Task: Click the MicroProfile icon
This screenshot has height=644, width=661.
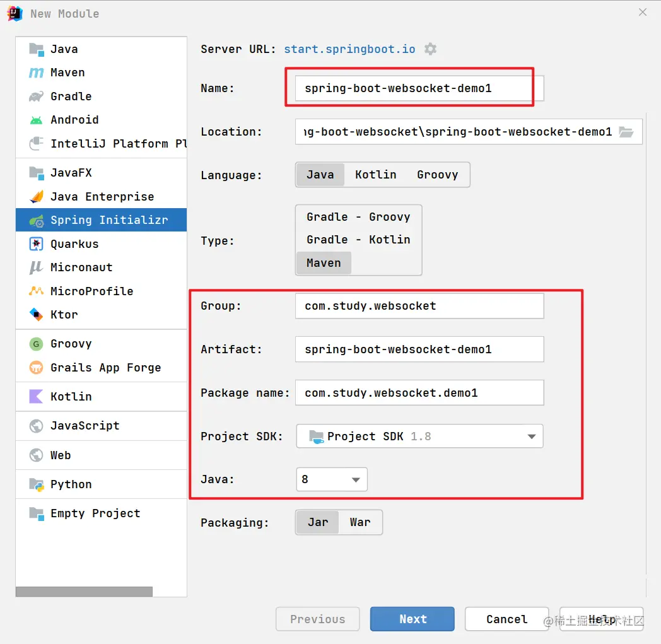Action: click(x=36, y=291)
